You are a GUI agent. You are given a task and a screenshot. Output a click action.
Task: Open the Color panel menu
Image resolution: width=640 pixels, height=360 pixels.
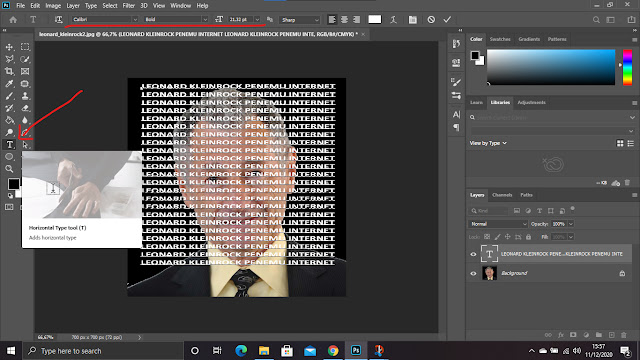click(x=634, y=40)
